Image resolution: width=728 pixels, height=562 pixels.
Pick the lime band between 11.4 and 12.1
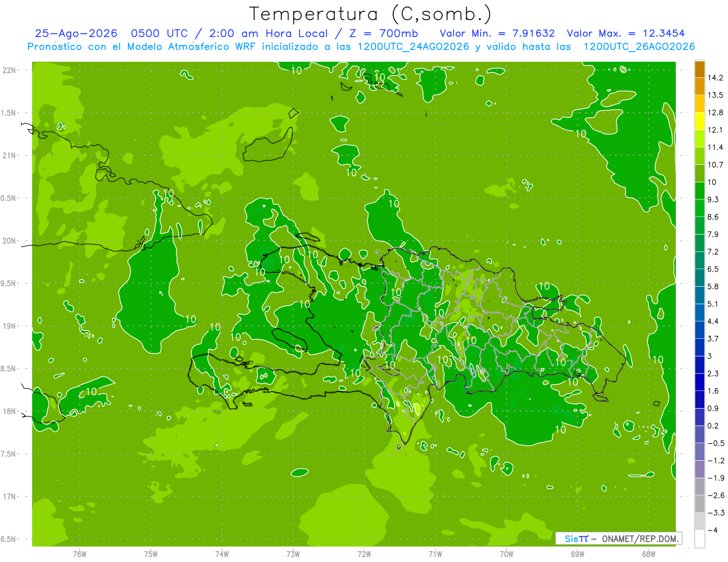coord(699,139)
